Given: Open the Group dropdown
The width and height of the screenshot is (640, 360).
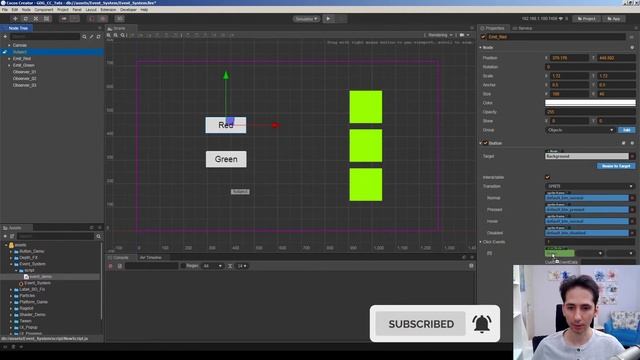Looking at the screenshot, I should [x=580, y=130].
